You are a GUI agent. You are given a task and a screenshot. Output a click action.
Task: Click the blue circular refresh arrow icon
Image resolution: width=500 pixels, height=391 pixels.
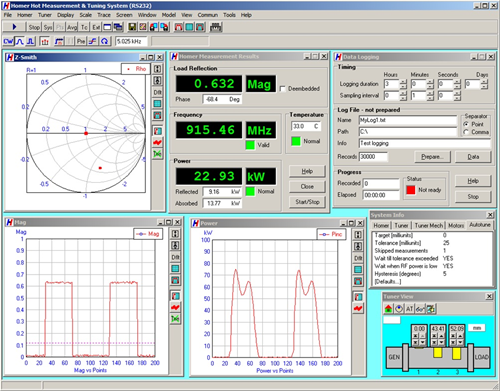pyautogui.click(x=105, y=41)
